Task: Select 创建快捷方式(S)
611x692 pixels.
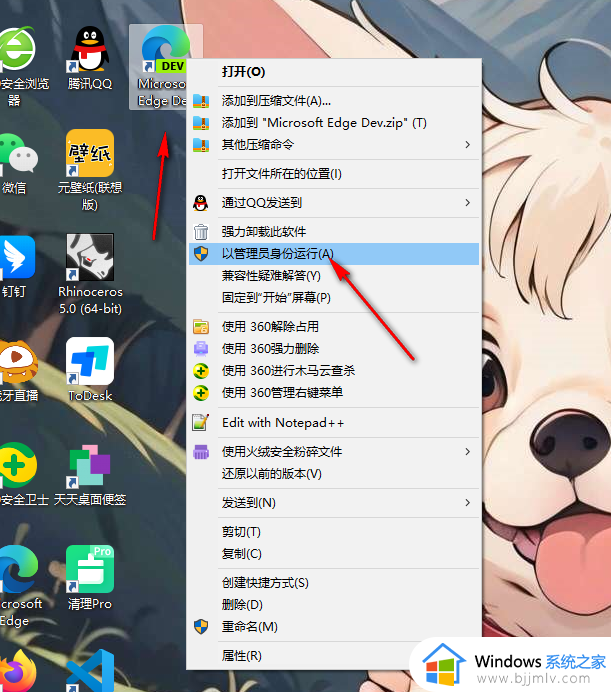Action: click(334, 583)
